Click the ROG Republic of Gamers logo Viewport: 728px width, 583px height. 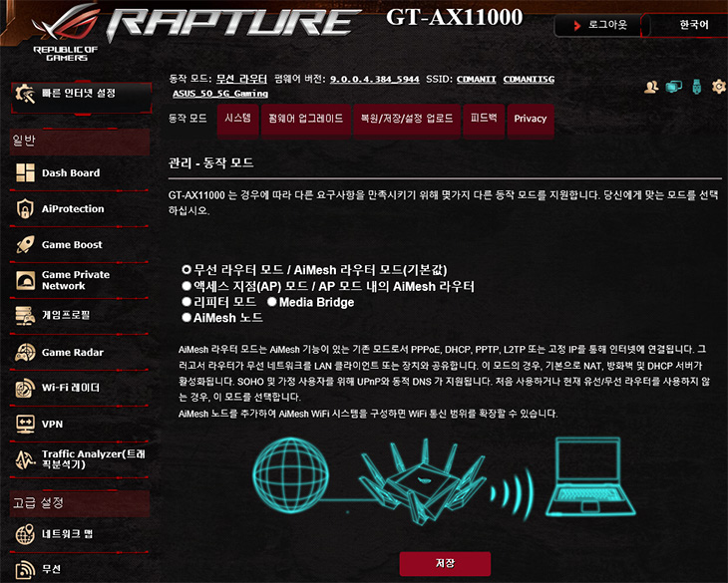pyautogui.click(x=66, y=33)
